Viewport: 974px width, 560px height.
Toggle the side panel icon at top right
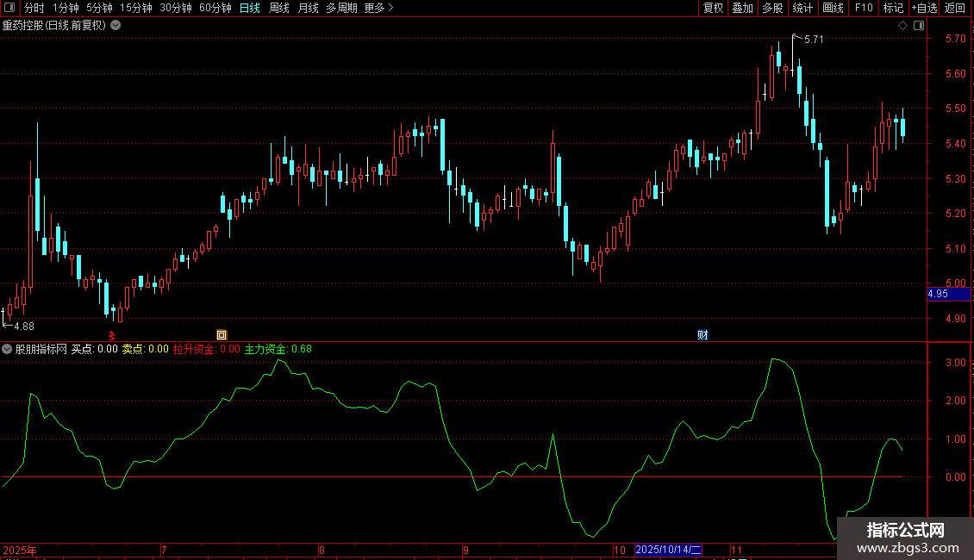[x=919, y=26]
